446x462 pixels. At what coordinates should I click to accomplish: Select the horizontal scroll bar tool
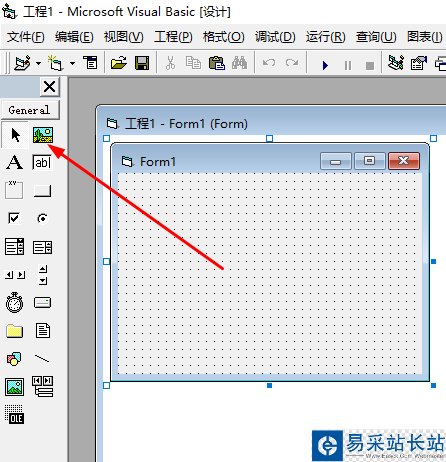15,275
